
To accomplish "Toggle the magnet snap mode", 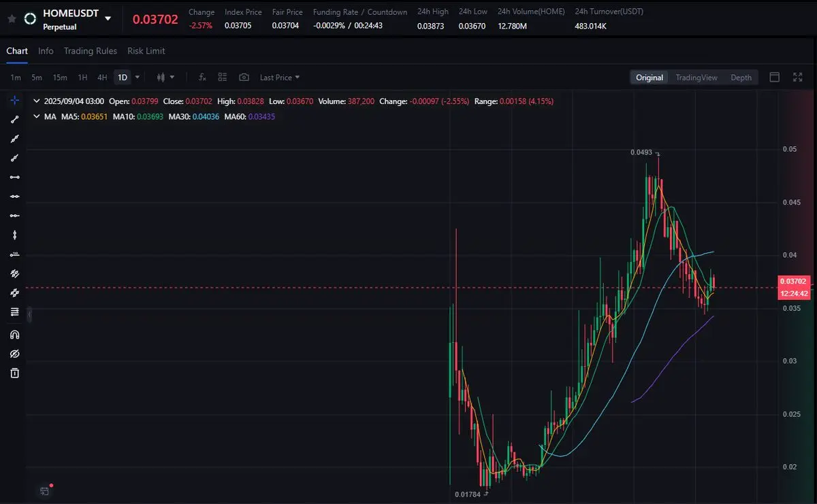I will tap(15, 335).
